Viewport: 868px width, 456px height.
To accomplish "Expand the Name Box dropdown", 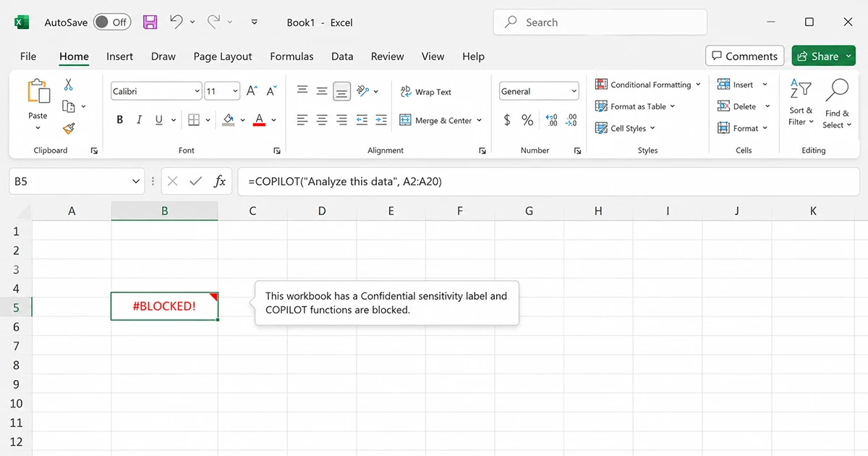I will tap(136, 182).
